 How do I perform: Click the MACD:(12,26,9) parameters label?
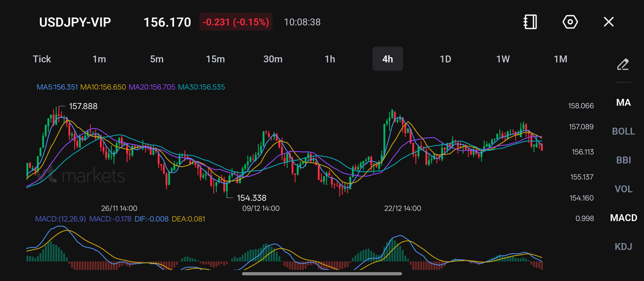[x=60, y=219]
